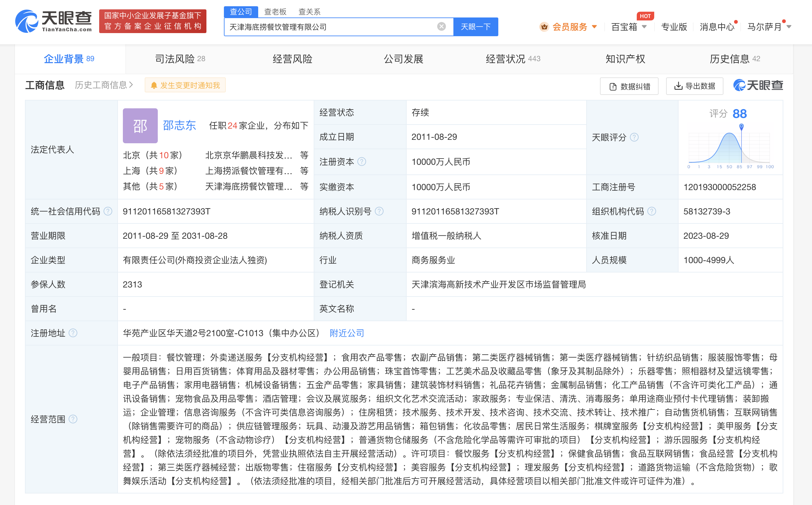Screen dimensions: 812x505
Task: Click the purple 邵 avatar tile
Action: [x=140, y=125]
